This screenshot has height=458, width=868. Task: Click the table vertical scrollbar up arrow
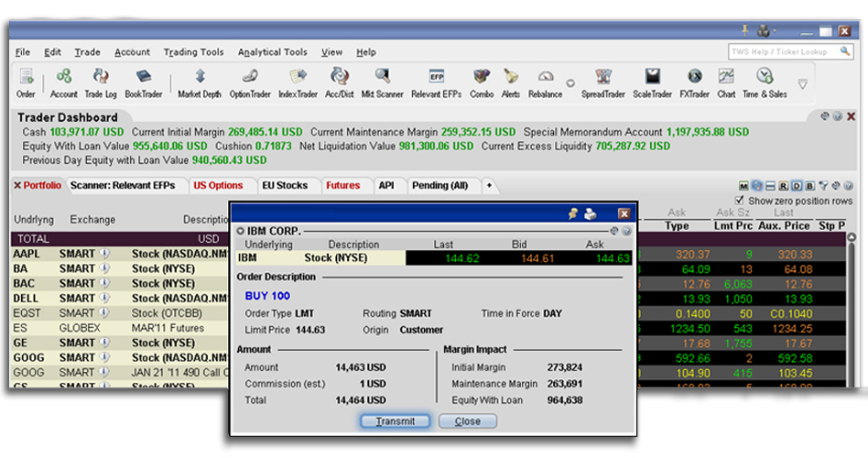852,237
